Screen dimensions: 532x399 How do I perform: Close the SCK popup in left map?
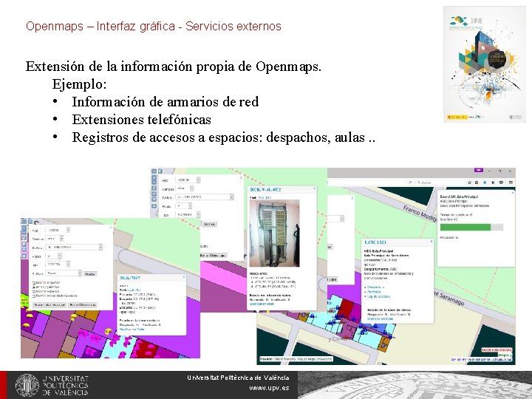click(x=184, y=276)
